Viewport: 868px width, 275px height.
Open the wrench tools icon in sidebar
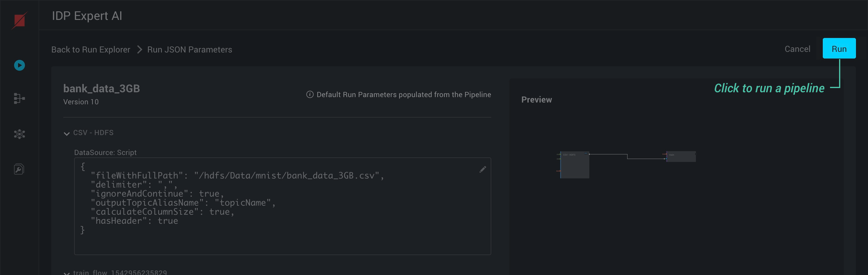(x=19, y=169)
